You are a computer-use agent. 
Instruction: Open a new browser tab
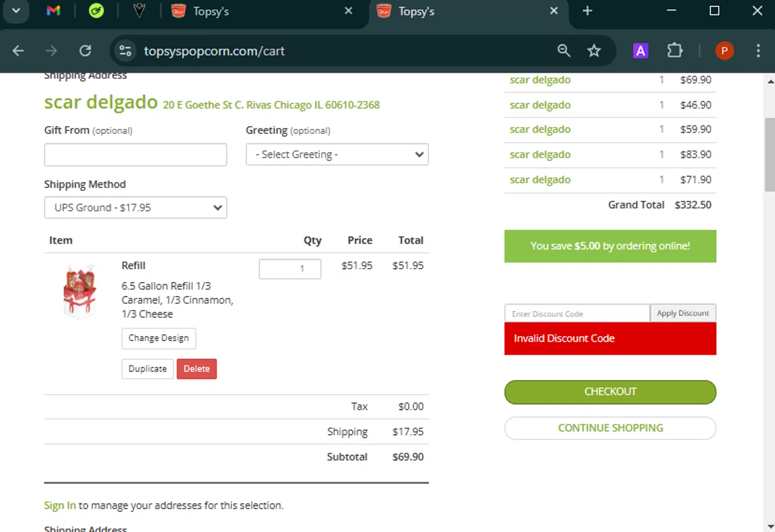tap(587, 11)
